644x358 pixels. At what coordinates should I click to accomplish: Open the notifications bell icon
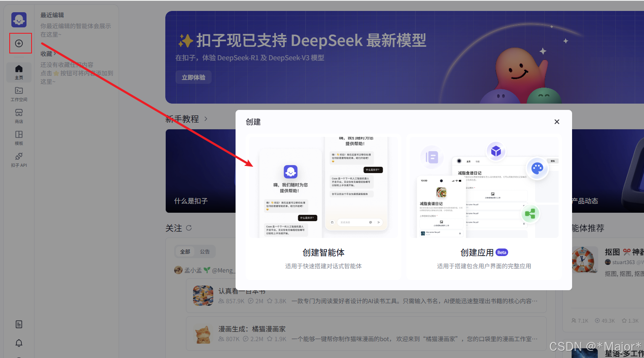pyautogui.click(x=19, y=343)
